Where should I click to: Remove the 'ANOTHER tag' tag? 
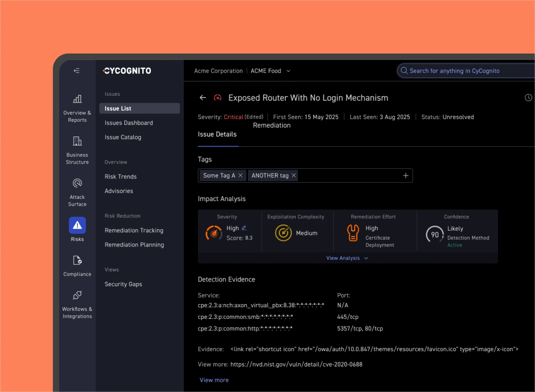[x=294, y=175]
